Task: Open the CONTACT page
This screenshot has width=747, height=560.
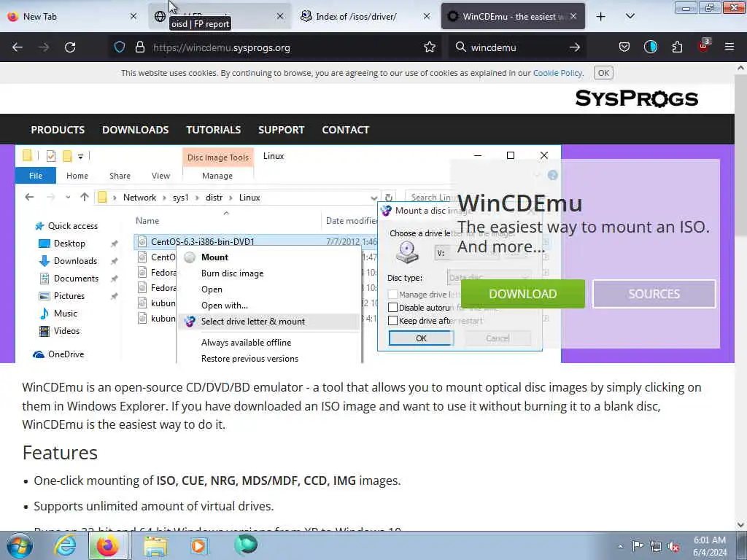Action: pyautogui.click(x=345, y=130)
